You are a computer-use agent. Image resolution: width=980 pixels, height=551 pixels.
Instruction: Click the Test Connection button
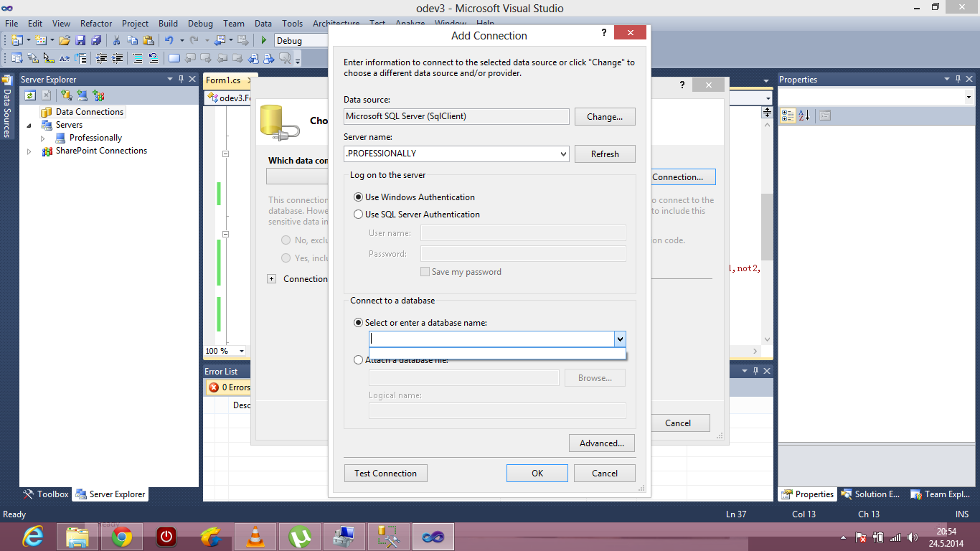pos(385,473)
